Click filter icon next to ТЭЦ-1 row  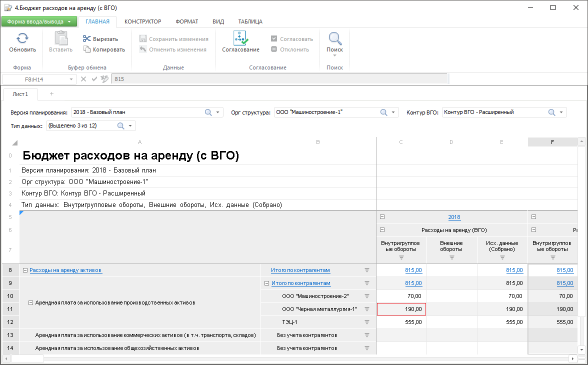(x=366, y=322)
